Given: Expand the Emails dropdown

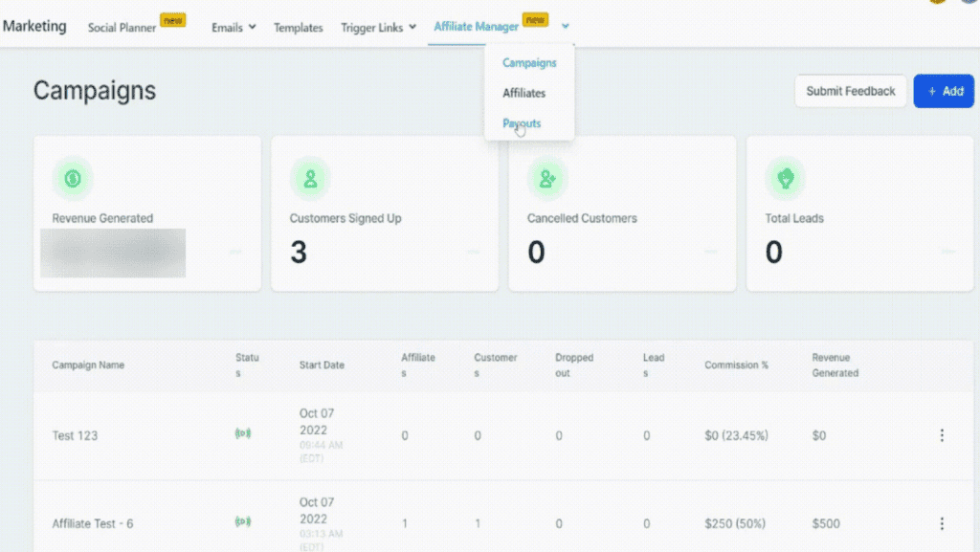Looking at the screenshot, I should click(233, 28).
